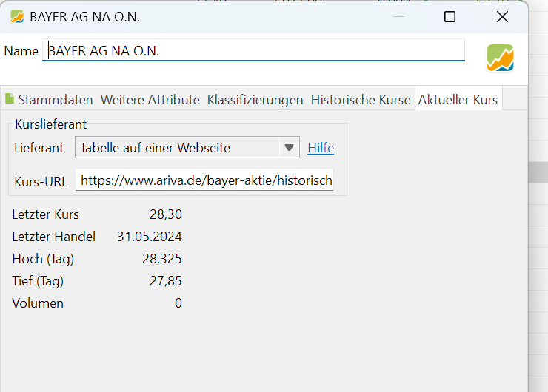Close the BAYER AG dialog
This screenshot has height=392, width=548.
click(x=502, y=17)
